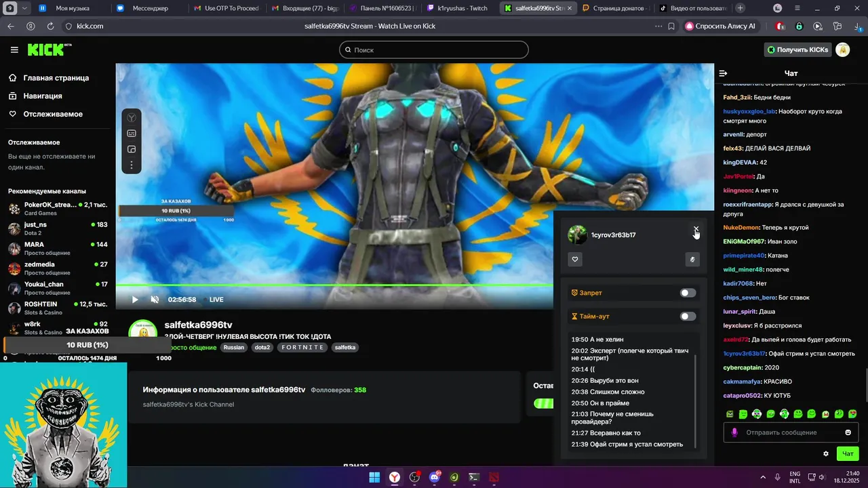Open chat settings gear icon

coord(826,454)
